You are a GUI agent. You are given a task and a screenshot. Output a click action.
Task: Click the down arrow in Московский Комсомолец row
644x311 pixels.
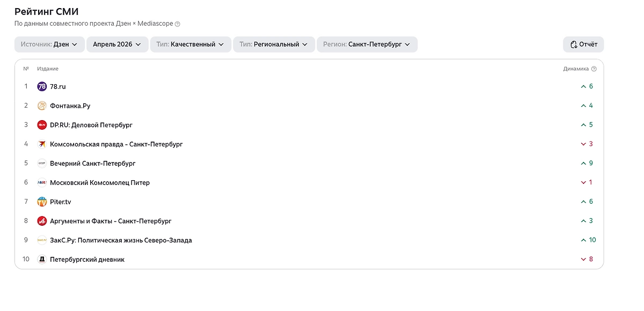coord(583,183)
